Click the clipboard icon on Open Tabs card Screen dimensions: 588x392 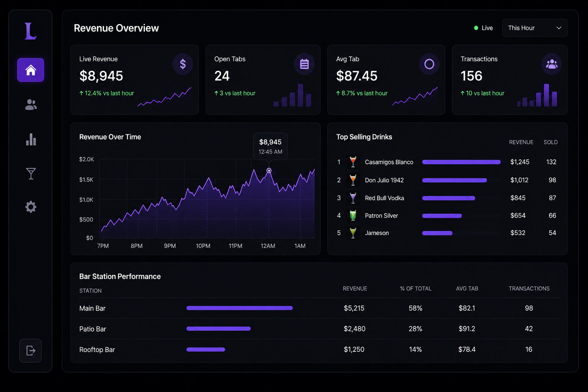304,64
